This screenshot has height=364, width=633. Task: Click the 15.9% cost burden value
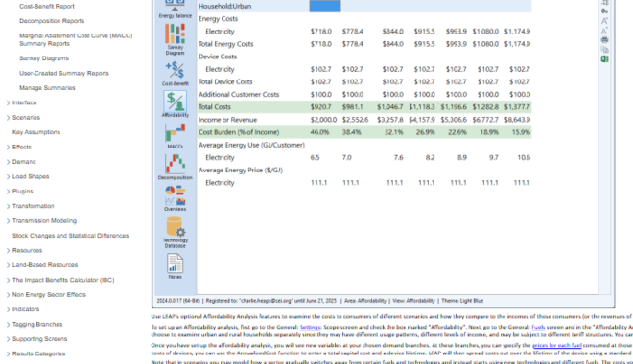pos(521,132)
